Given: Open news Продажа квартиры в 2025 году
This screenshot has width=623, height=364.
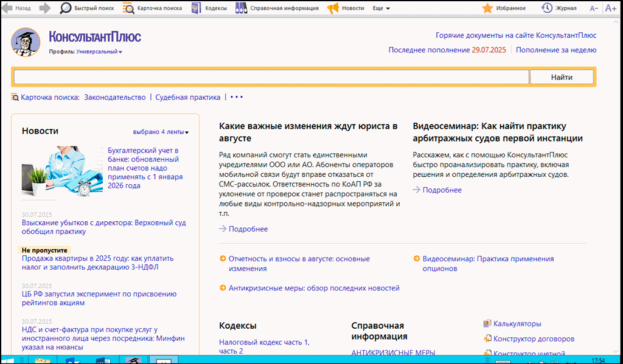Looking at the screenshot, I should click(98, 263).
